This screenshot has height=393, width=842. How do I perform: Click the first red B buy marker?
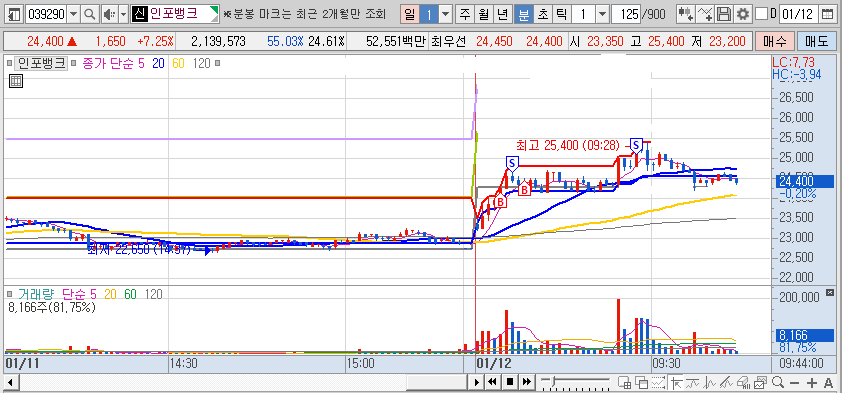(x=500, y=202)
